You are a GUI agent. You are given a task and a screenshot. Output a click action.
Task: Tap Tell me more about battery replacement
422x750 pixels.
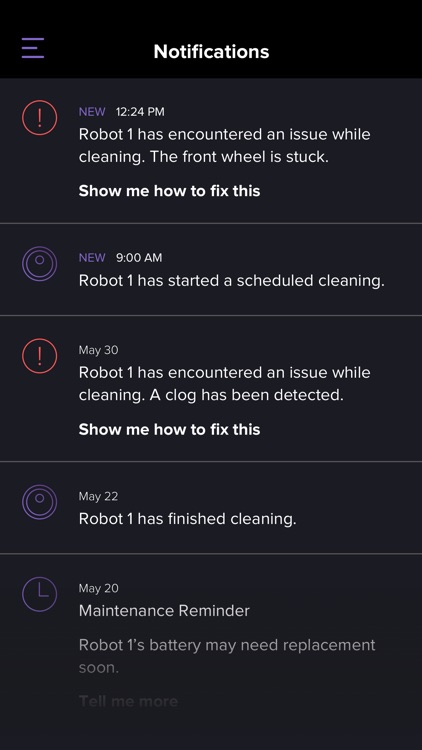128,701
